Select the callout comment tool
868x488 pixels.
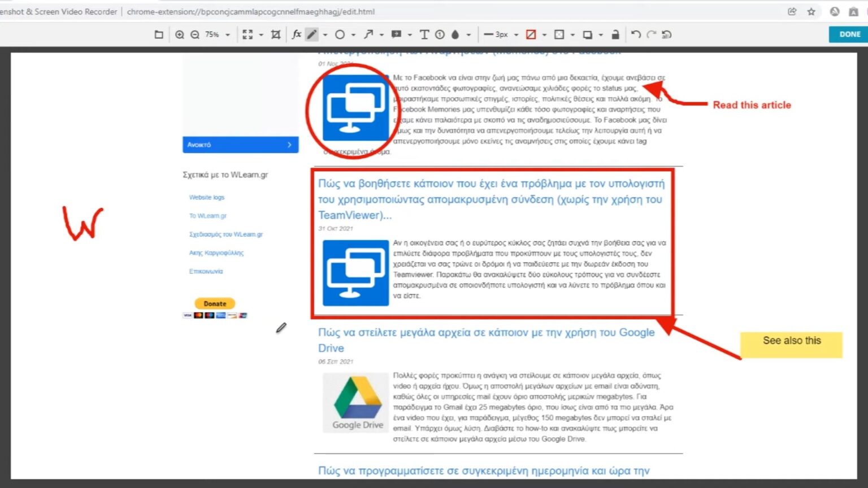[395, 34]
